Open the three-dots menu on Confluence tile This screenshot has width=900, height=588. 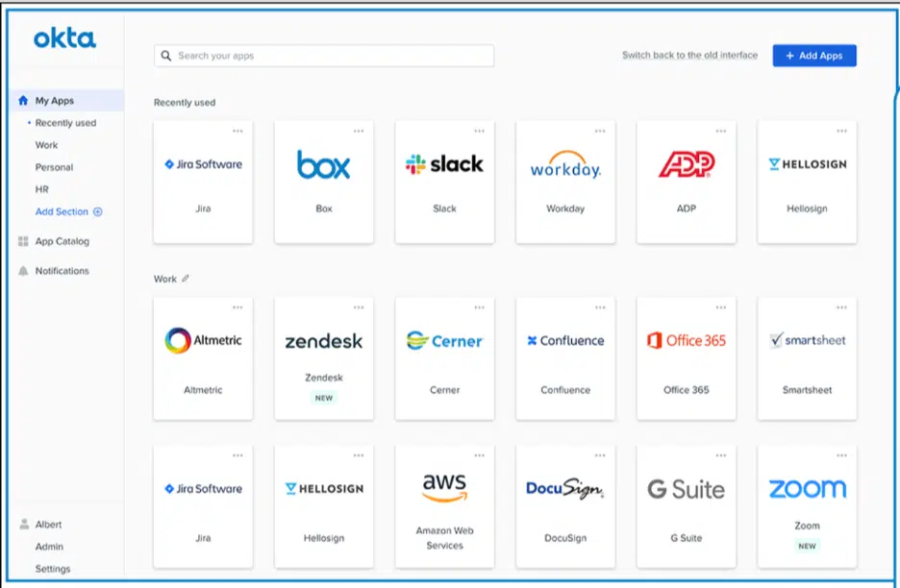coord(600,307)
